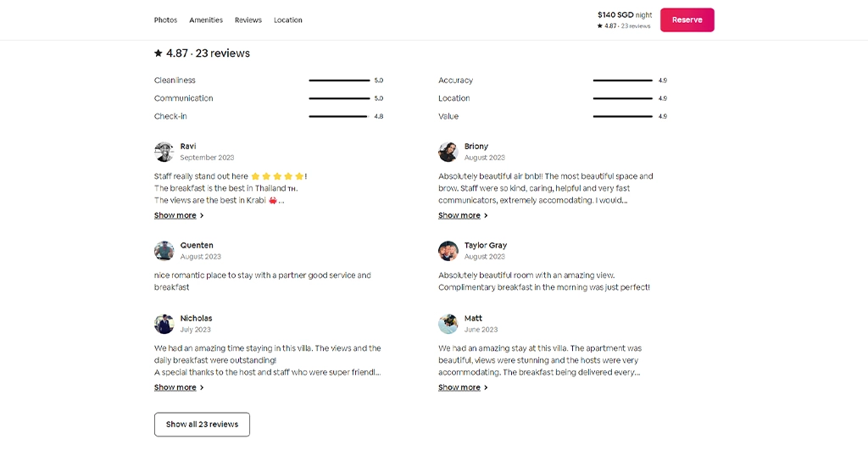Viewport: 868px width, 456px height.
Task: Click reviewer name Taylor Gray
Action: point(486,245)
